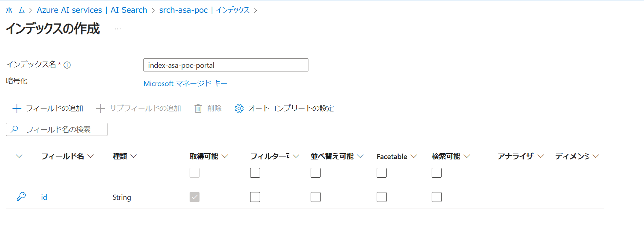Screen dimensions: 644x243
Task: Click the id field name link
Action: (44, 197)
